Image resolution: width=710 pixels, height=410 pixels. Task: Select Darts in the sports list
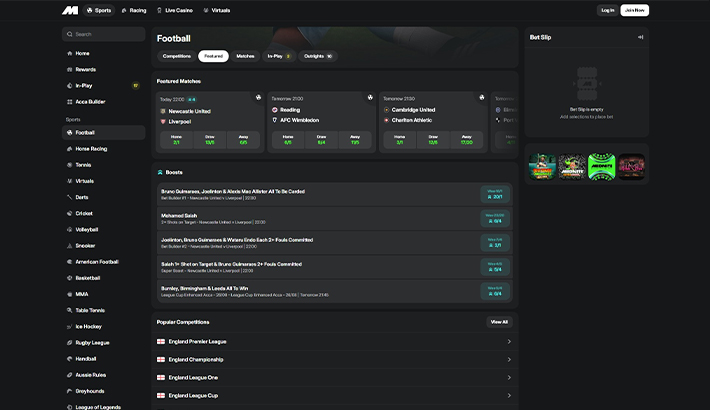coord(104,198)
